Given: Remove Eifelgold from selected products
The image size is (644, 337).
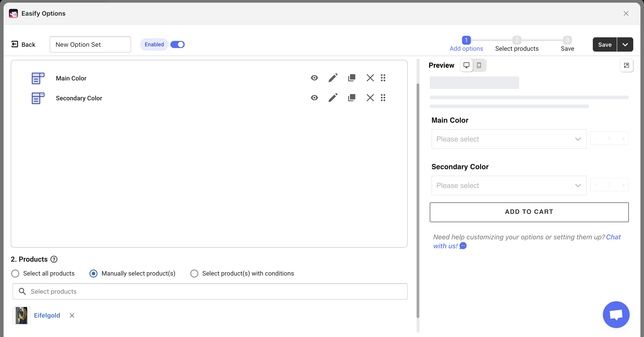Looking at the screenshot, I should point(72,316).
